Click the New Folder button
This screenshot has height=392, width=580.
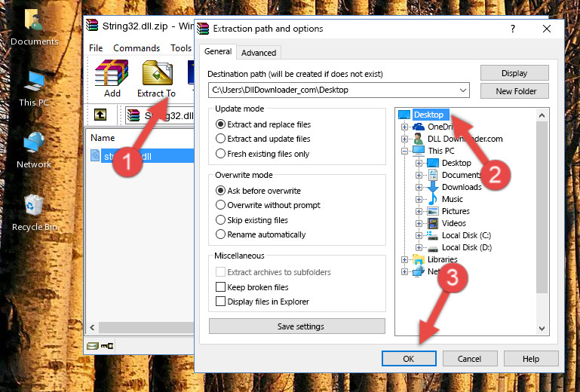(514, 91)
